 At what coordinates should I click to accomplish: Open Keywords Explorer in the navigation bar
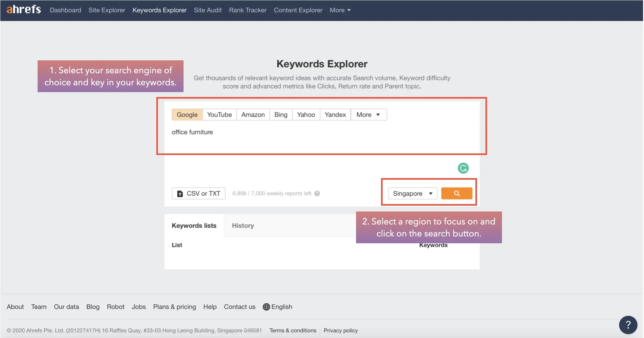160,10
